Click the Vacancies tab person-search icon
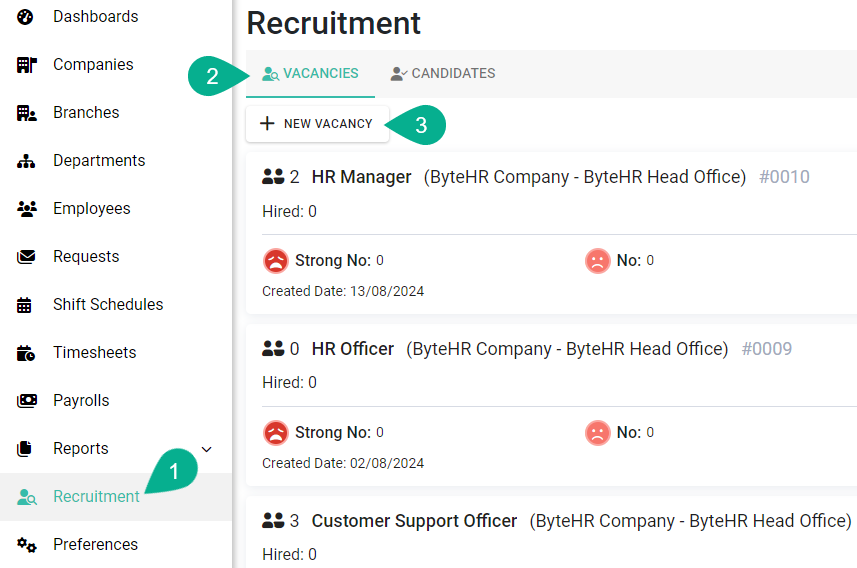The height and width of the screenshot is (568, 857). click(271, 74)
